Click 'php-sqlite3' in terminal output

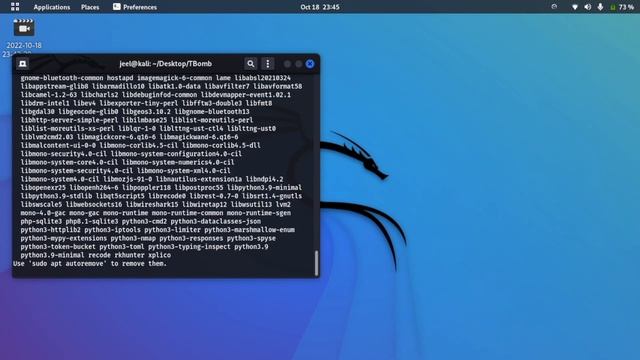pos(41,221)
